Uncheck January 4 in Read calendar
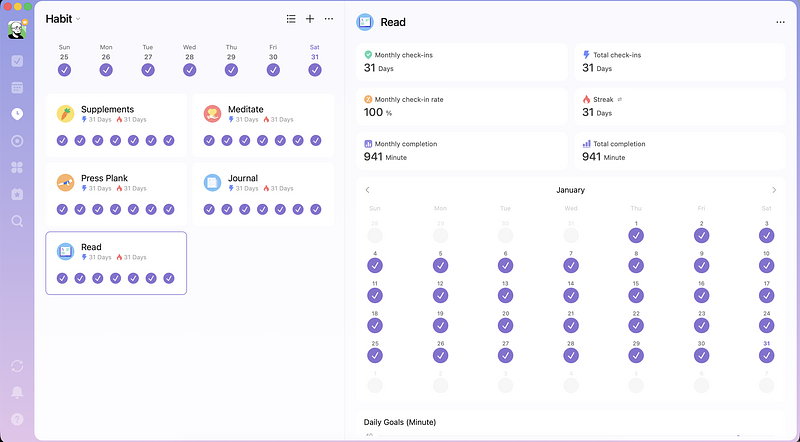 (x=375, y=265)
